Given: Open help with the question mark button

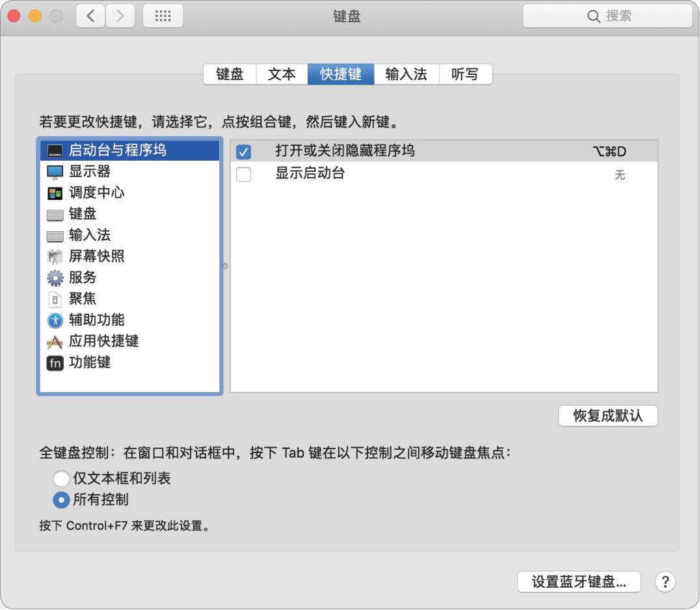Looking at the screenshot, I should [665, 582].
